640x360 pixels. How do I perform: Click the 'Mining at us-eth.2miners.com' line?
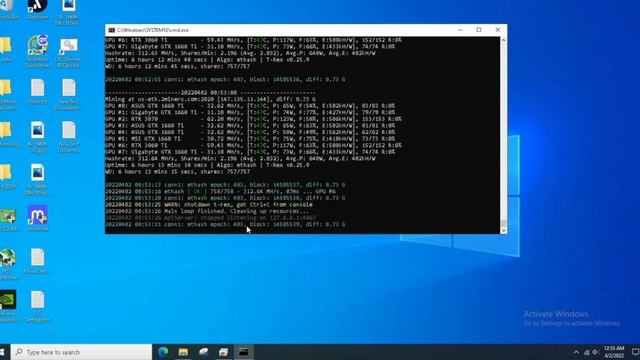(x=210, y=99)
